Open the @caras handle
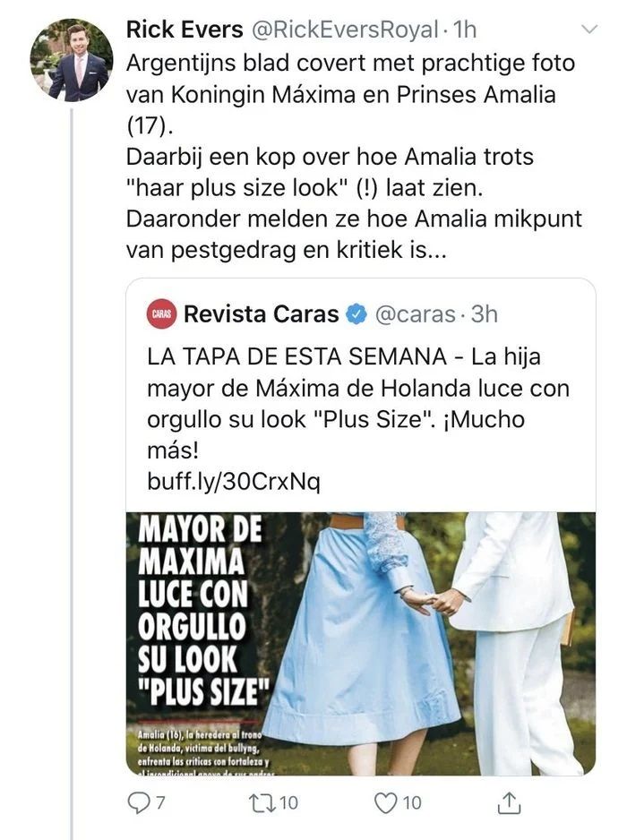The image size is (627, 840). pos(415,314)
